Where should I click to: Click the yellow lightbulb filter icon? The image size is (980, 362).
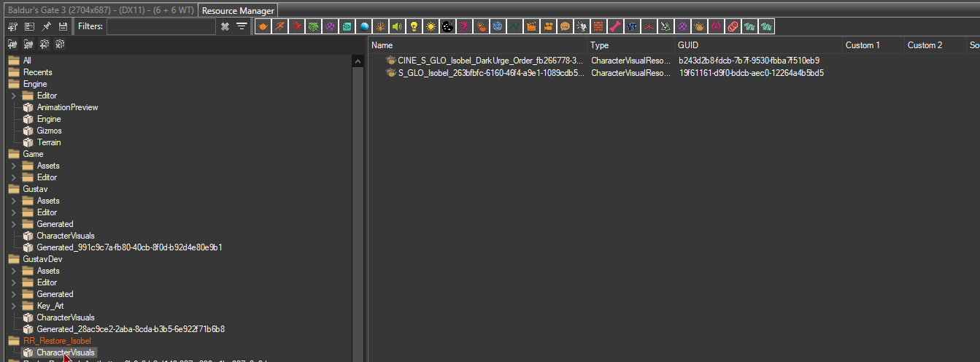click(x=414, y=26)
